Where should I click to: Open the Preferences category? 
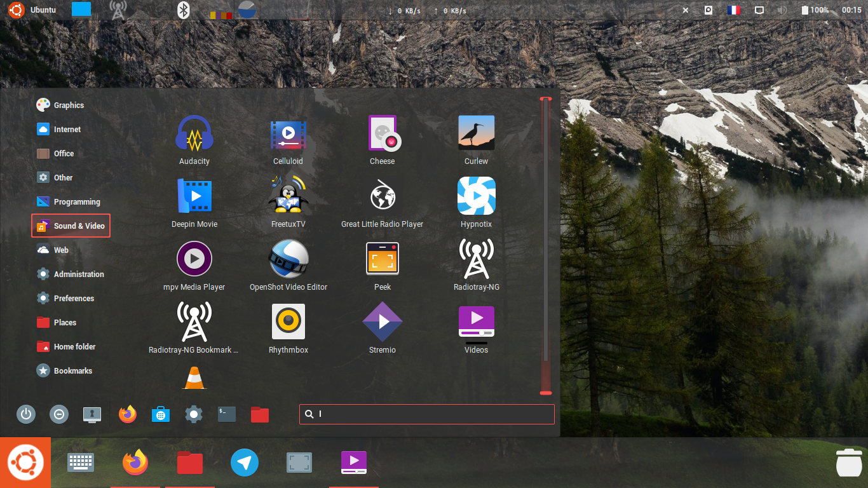[x=65, y=298]
